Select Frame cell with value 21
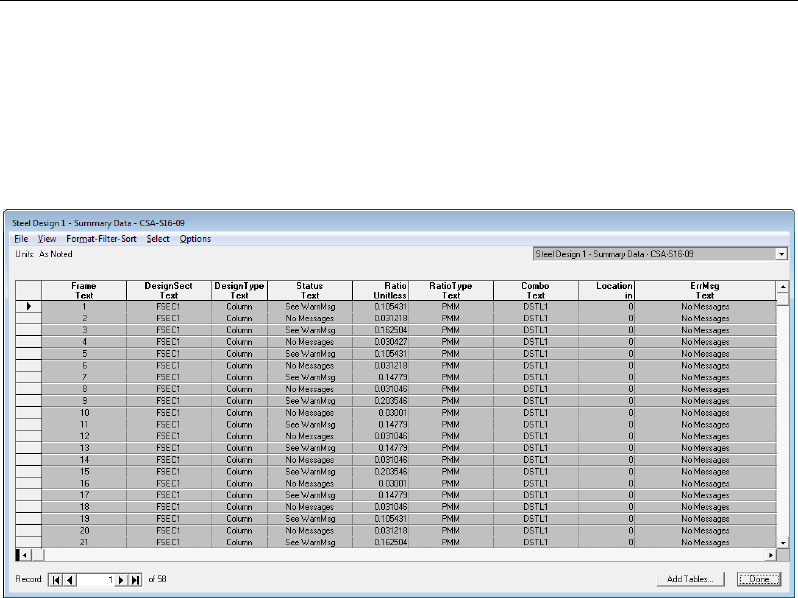The width and height of the screenshot is (798, 598). (84, 542)
